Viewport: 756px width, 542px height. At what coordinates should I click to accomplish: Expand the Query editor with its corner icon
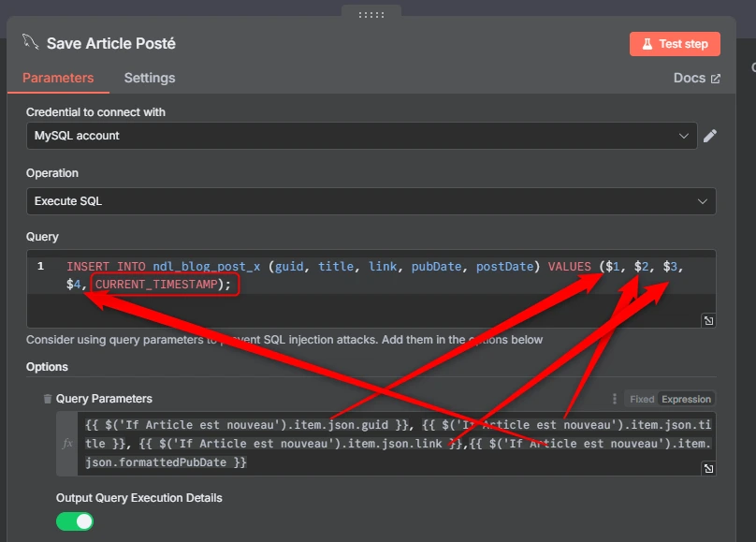click(x=708, y=320)
